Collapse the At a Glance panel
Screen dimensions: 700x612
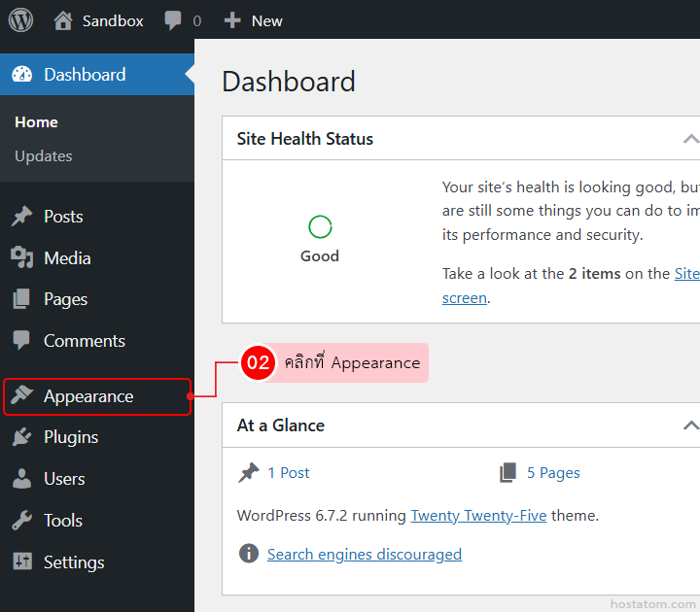point(689,425)
